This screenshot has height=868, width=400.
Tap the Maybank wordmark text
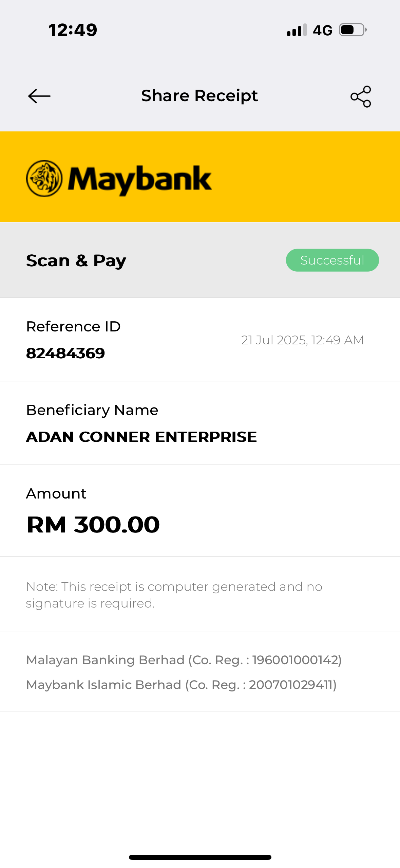[140, 179]
